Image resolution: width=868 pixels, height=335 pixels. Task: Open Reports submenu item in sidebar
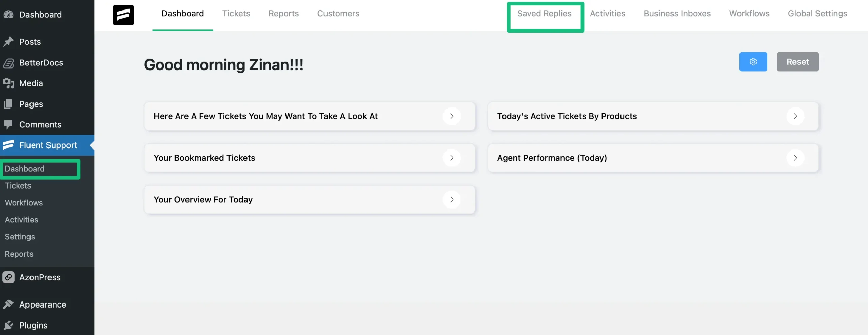(19, 254)
